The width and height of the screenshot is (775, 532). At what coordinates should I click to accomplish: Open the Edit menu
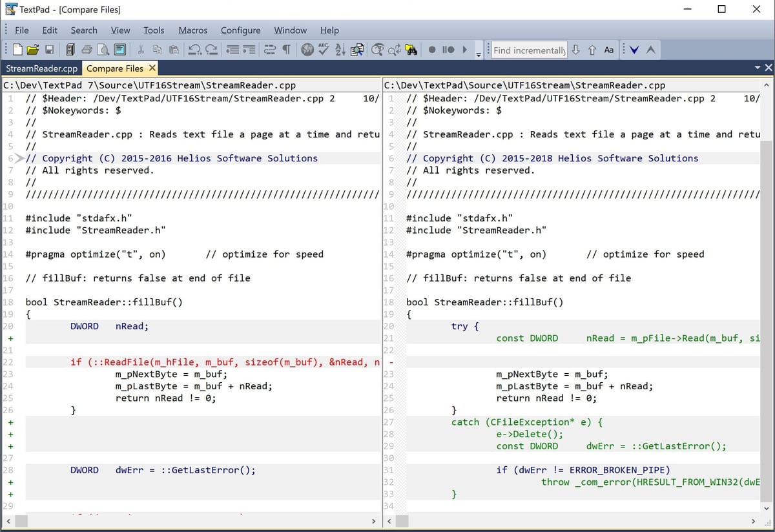50,30
